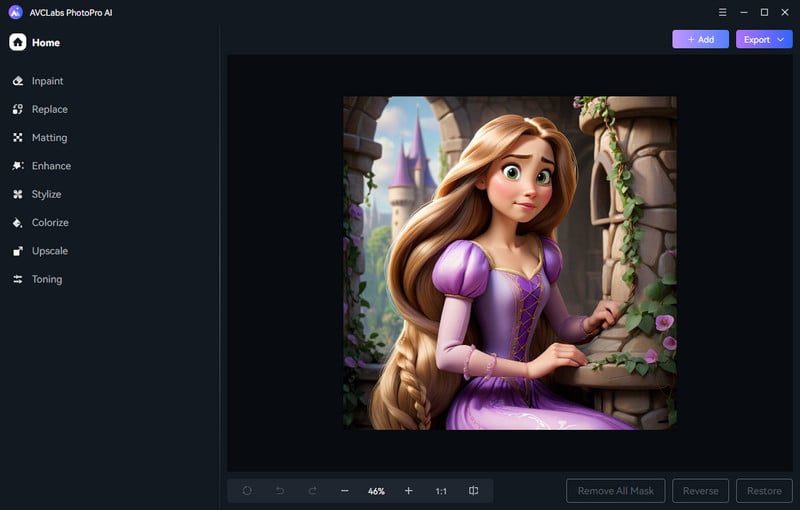Close the PhotoPro AI window

point(785,12)
